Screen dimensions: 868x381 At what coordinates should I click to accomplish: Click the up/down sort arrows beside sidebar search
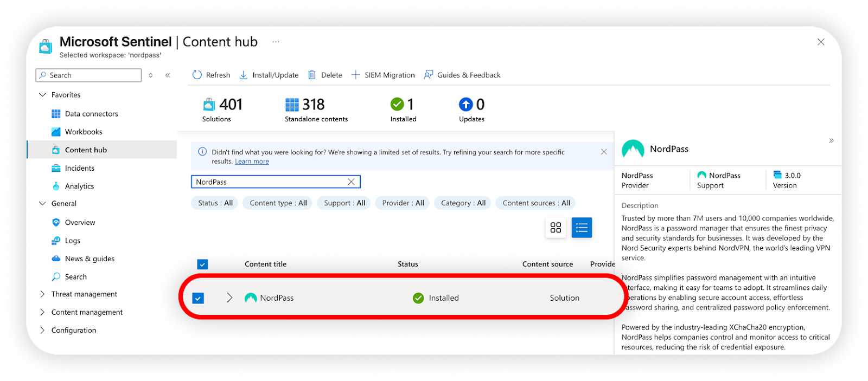(151, 75)
